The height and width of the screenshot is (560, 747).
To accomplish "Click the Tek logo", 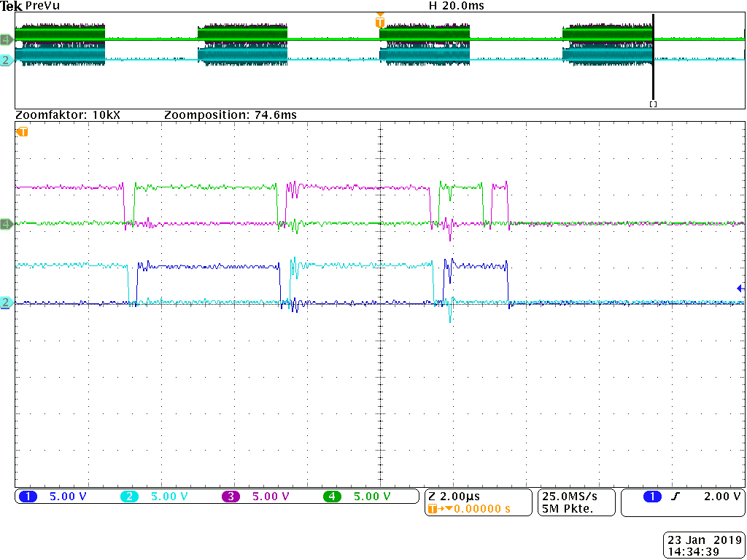I will point(12,7).
